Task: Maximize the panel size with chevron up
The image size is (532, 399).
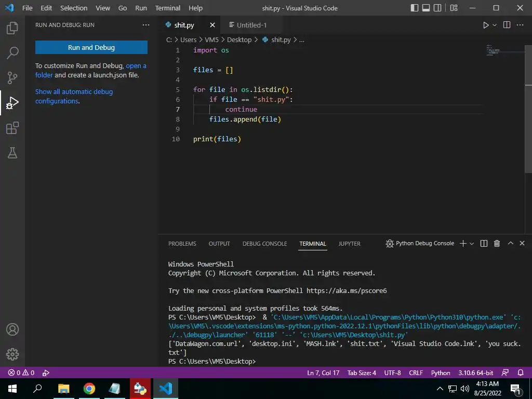Action: 510,243
